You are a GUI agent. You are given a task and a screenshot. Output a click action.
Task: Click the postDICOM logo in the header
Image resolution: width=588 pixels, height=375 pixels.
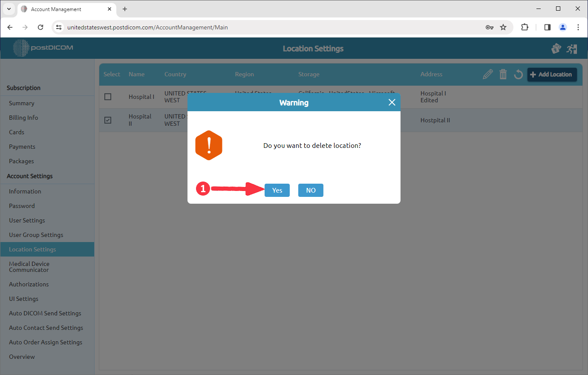43,48
